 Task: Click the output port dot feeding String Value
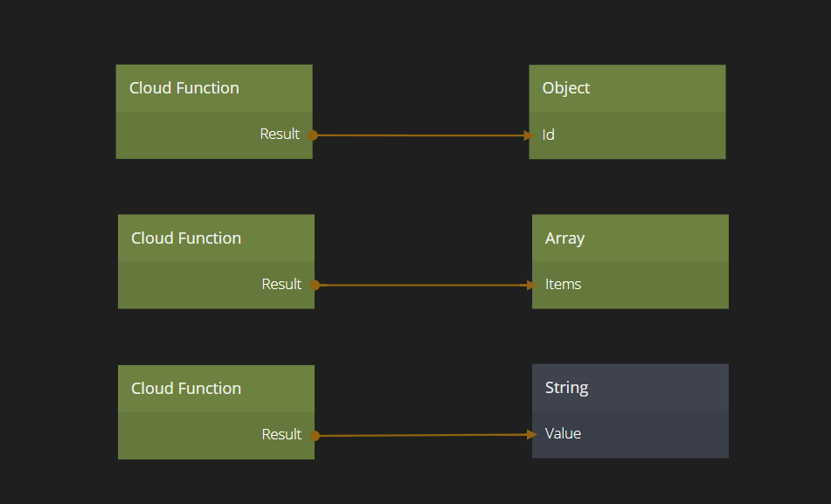[x=315, y=435]
